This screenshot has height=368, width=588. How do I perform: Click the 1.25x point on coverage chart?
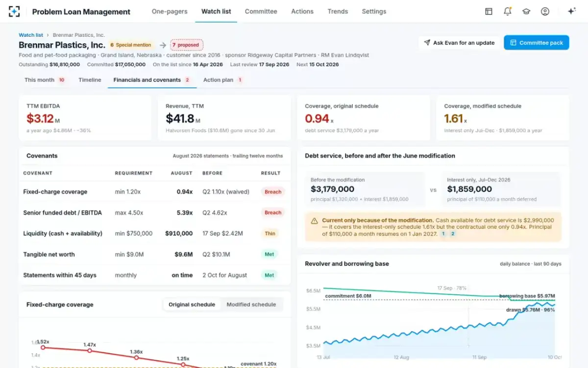tap(183, 365)
